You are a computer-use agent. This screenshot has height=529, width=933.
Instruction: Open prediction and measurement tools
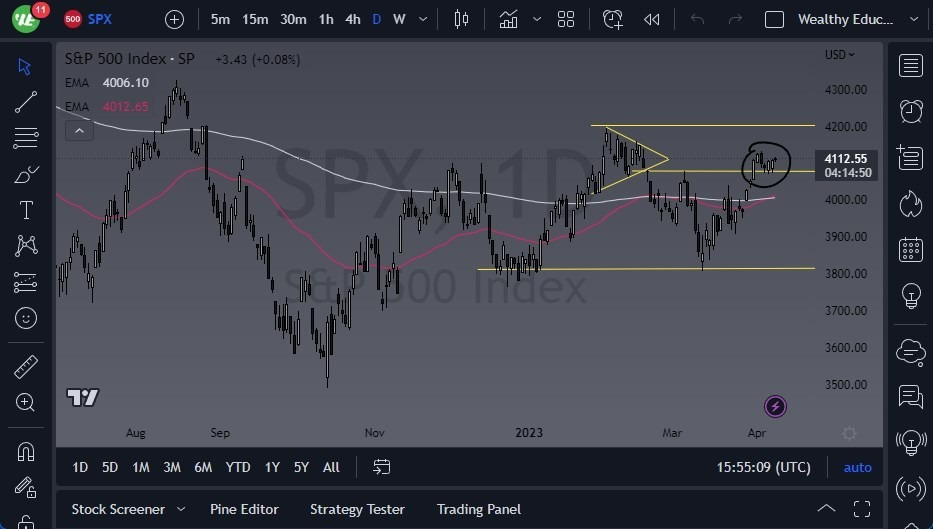[x=26, y=282]
